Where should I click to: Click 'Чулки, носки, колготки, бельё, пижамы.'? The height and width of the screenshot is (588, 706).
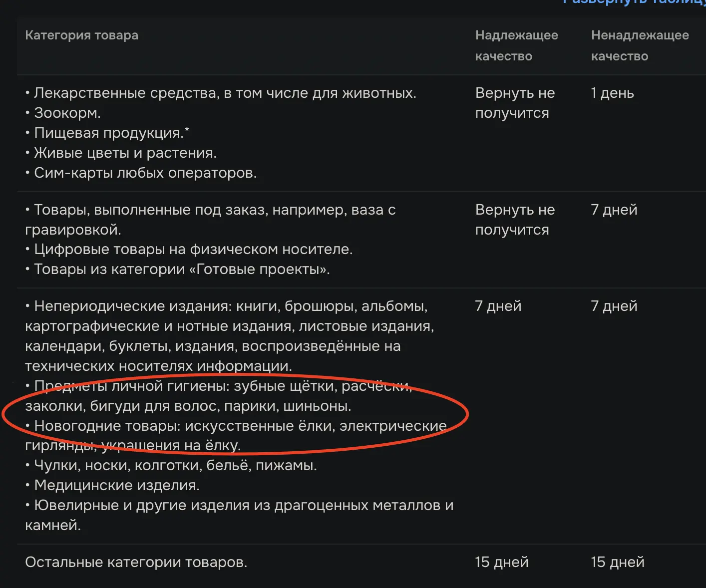point(171,466)
